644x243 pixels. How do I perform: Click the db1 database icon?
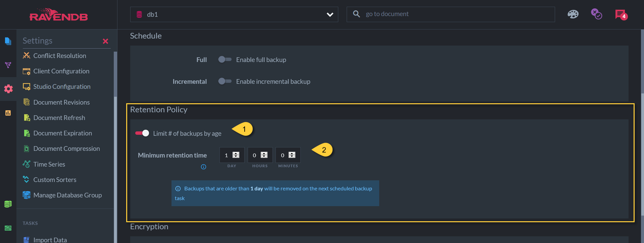(139, 14)
